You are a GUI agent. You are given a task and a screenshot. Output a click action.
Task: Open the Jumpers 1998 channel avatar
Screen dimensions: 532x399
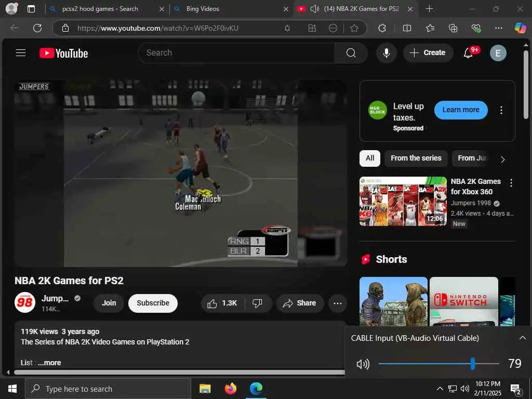click(x=25, y=302)
